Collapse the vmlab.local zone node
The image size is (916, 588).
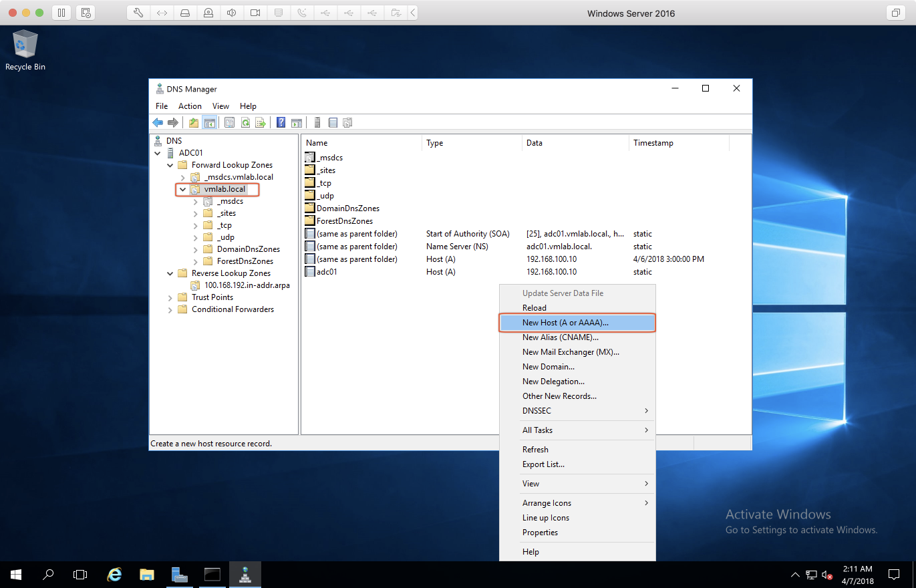(182, 190)
